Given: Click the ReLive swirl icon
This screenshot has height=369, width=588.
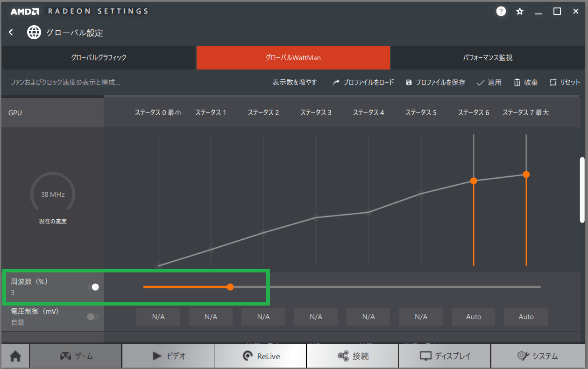Looking at the screenshot, I should 248,356.
